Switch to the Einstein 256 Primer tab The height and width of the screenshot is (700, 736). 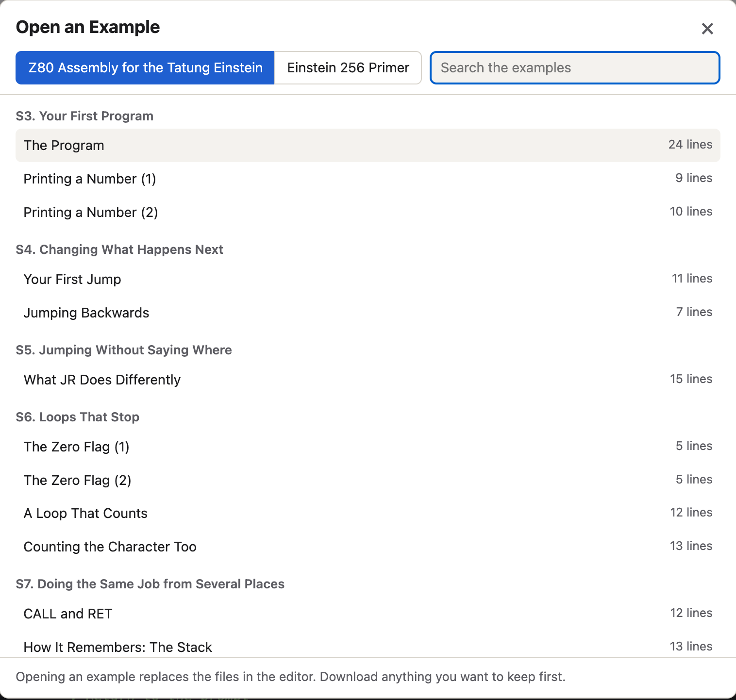[348, 67]
